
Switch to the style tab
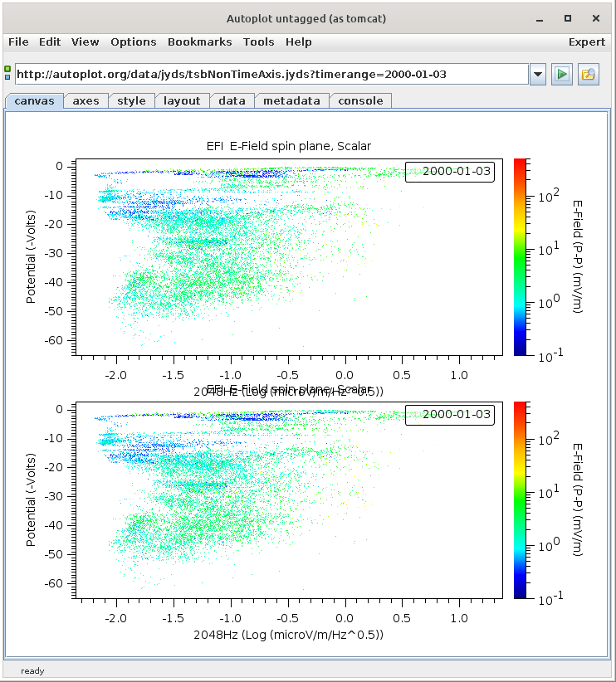coord(131,100)
